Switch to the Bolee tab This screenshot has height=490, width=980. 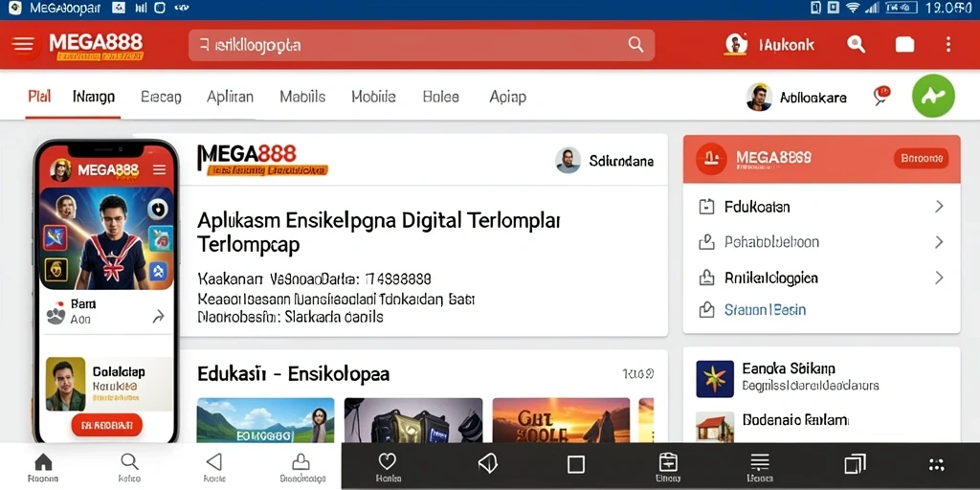(x=440, y=97)
